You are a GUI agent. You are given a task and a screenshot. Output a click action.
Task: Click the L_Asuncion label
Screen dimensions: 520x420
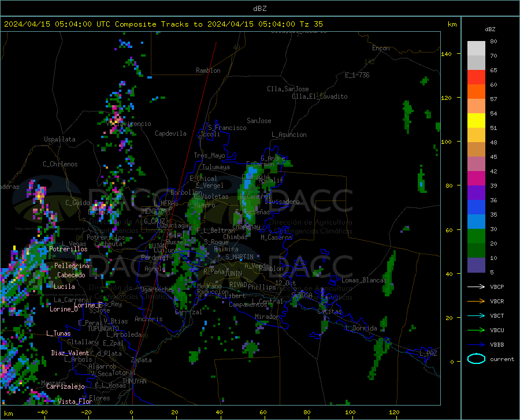click(x=289, y=135)
